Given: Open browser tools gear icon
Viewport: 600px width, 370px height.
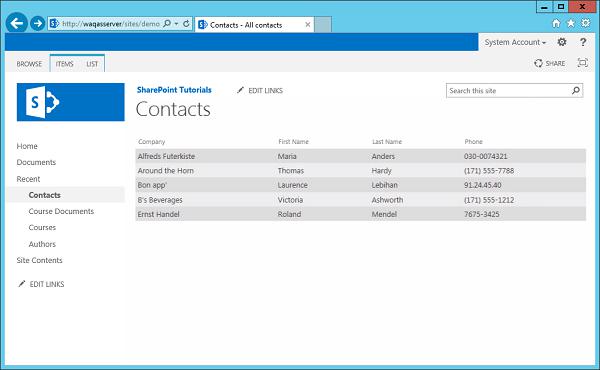Looking at the screenshot, I should 585,23.
